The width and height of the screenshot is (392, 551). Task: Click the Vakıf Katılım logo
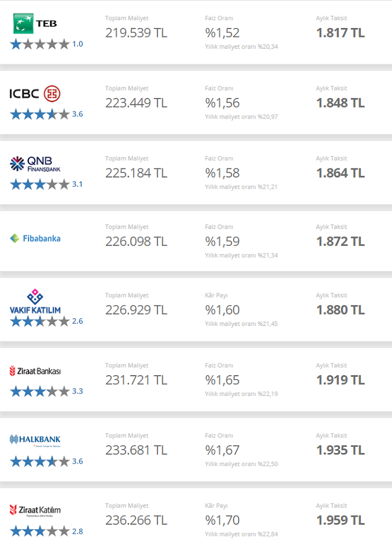click(35, 302)
